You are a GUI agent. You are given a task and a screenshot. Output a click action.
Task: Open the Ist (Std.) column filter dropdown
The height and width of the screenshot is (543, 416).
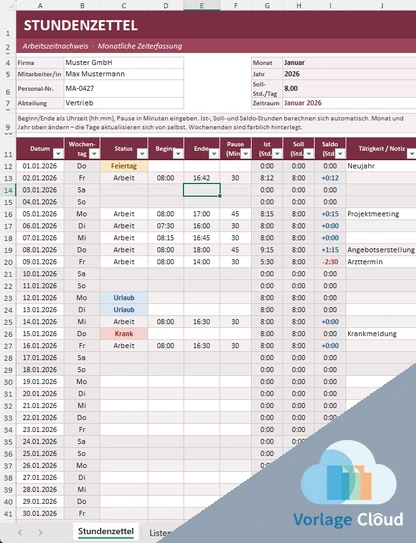(x=277, y=153)
